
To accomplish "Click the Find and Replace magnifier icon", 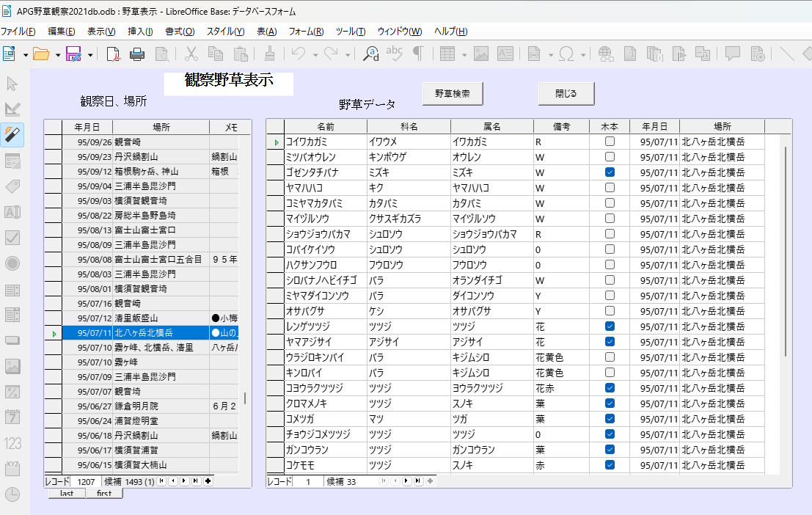I will [370, 54].
